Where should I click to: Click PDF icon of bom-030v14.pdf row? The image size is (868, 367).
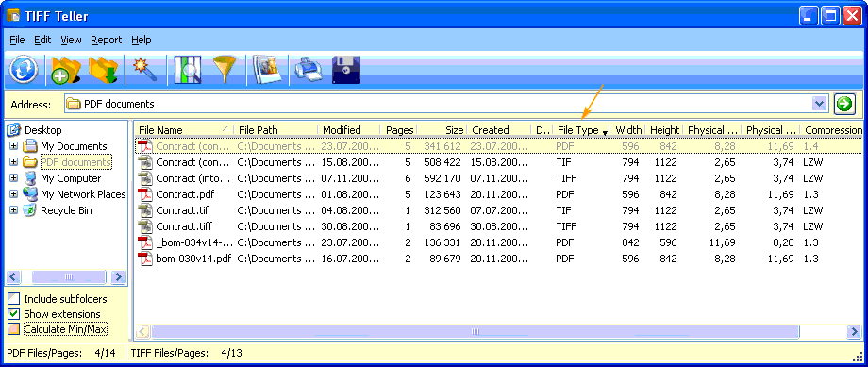point(145,259)
